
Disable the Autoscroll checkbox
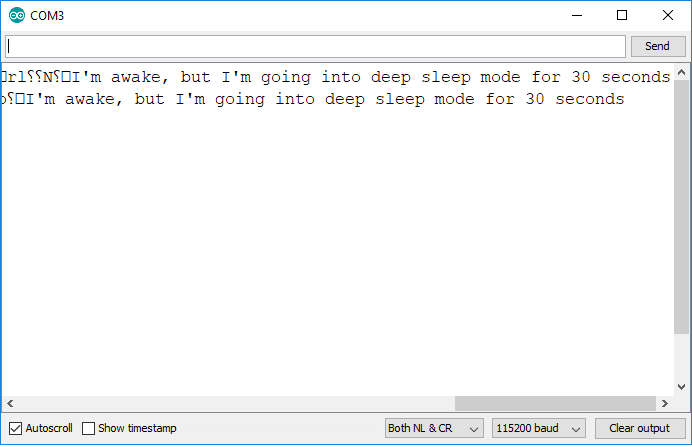[14, 428]
